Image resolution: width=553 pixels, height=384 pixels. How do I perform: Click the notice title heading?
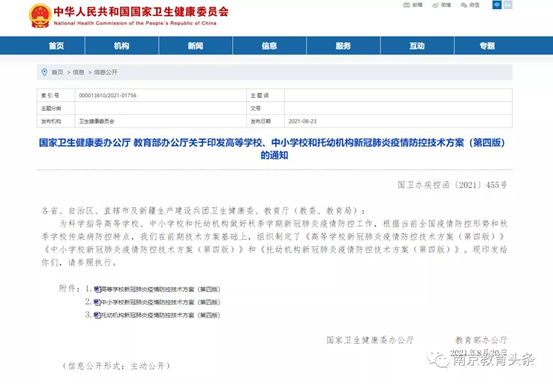(x=272, y=149)
